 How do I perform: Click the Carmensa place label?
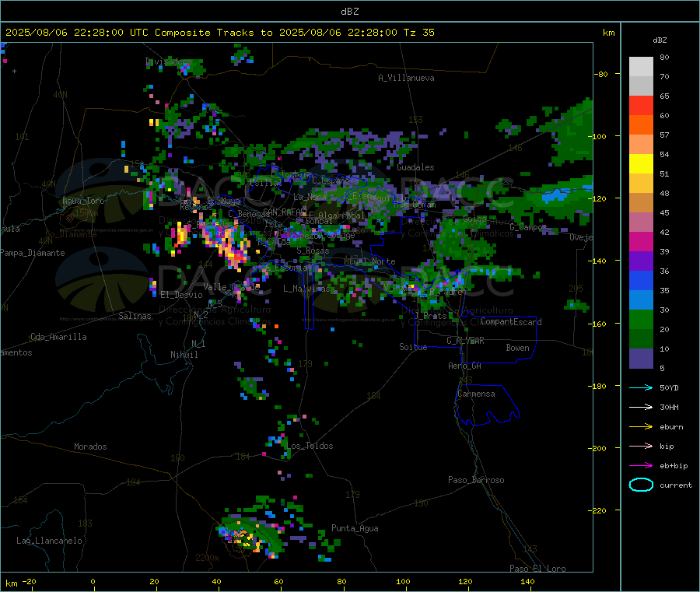coord(476,394)
